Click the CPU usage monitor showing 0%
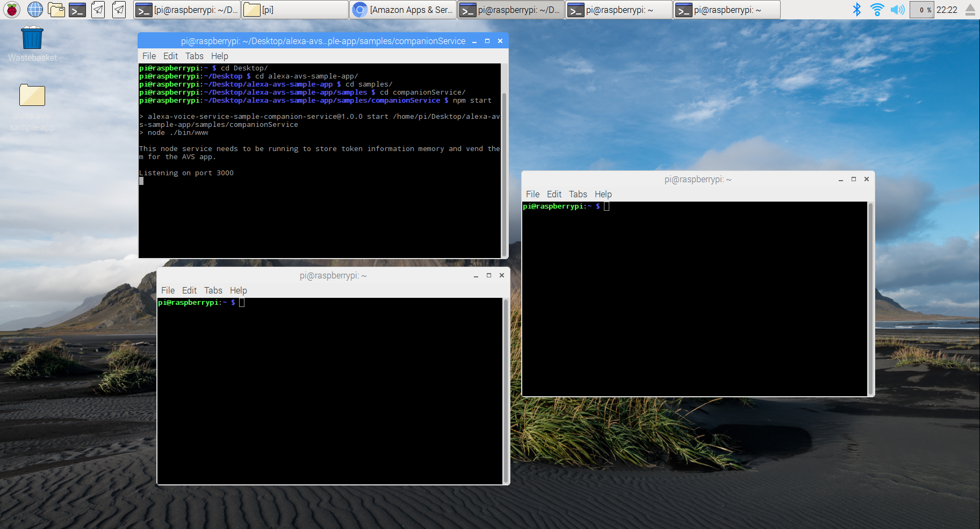Viewport: 980px width, 529px height. click(922, 9)
